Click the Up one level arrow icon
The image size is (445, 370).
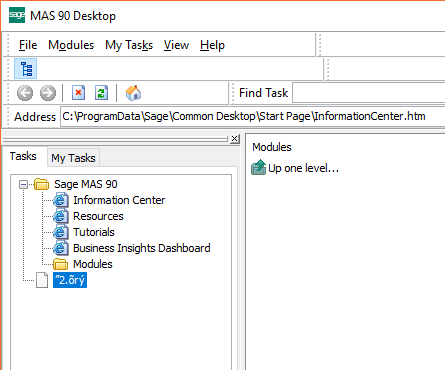258,167
